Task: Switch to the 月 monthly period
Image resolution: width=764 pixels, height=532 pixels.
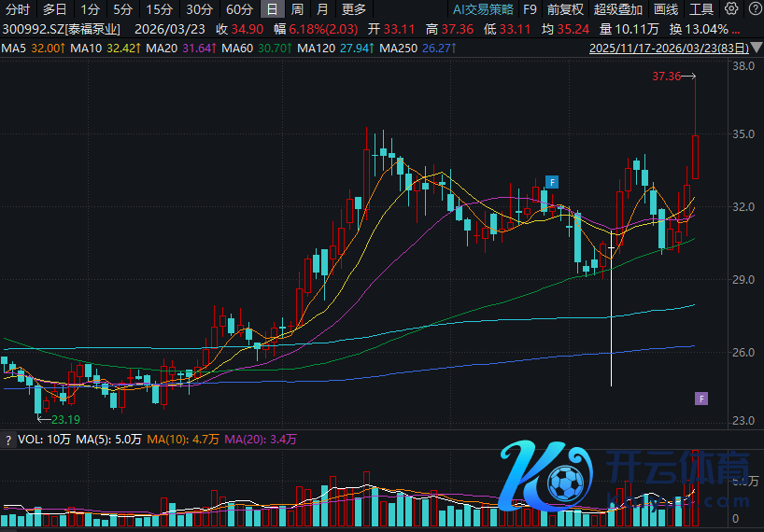Action: coord(322,9)
